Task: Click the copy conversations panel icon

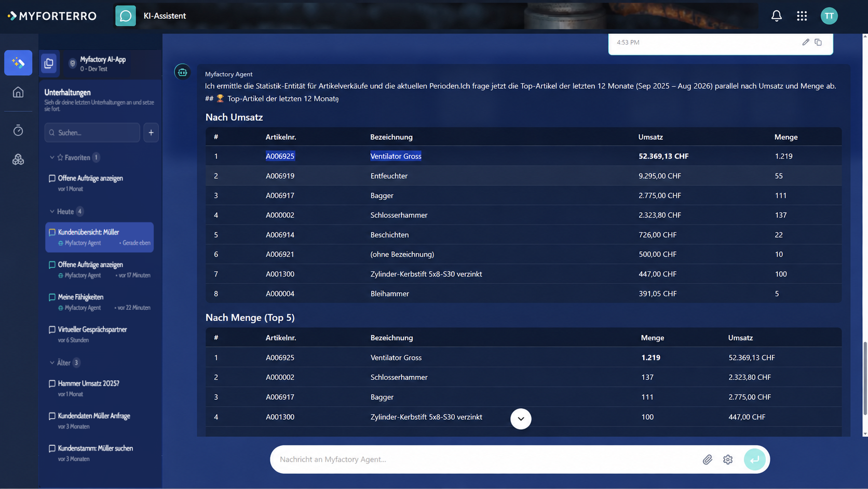Action: pyautogui.click(x=49, y=63)
